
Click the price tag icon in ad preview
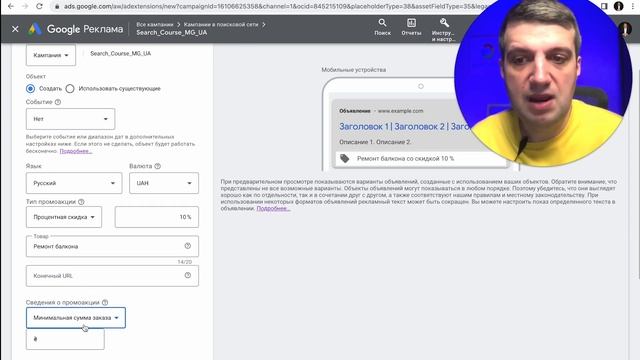(344, 158)
